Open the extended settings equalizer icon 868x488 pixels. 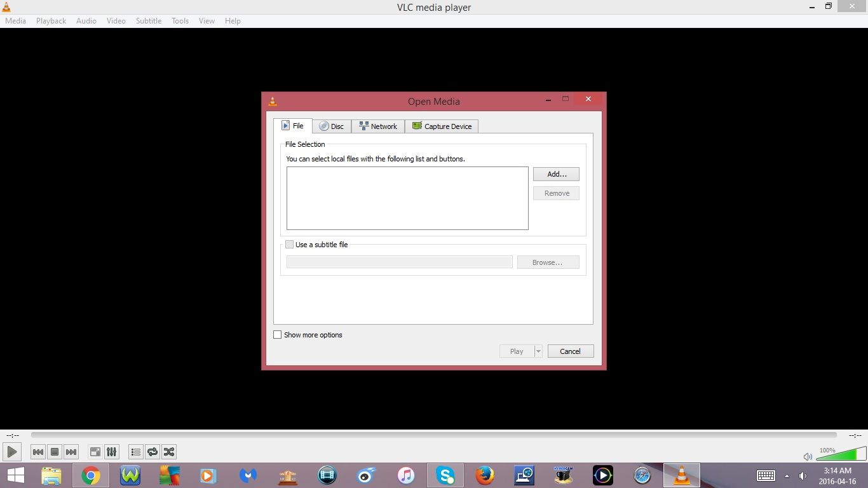click(112, 451)
